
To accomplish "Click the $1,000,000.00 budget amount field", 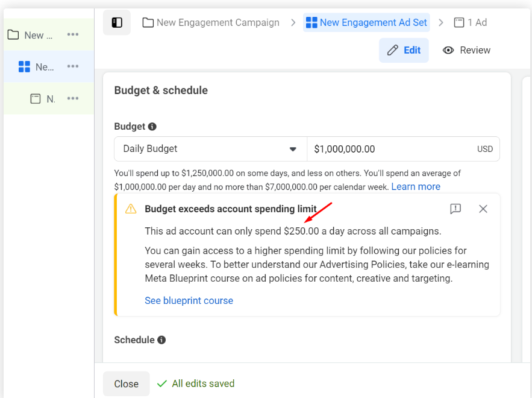I will point(392,149).
